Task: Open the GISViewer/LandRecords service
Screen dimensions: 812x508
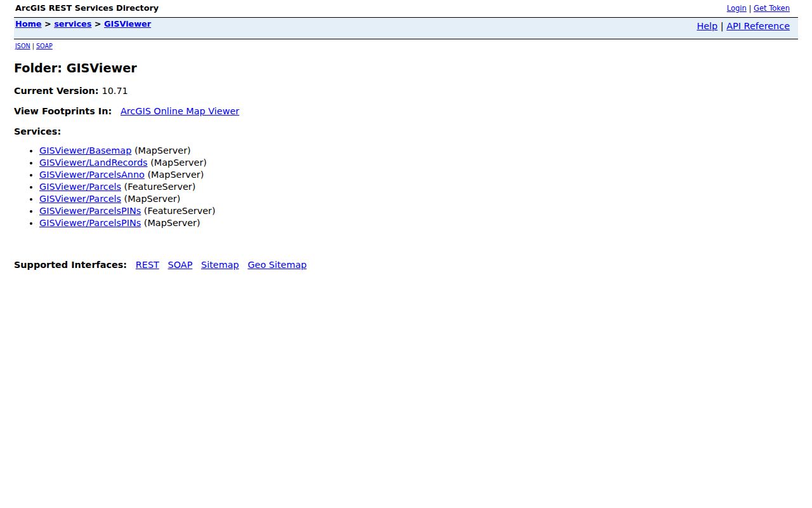Action: click(93, 163)
